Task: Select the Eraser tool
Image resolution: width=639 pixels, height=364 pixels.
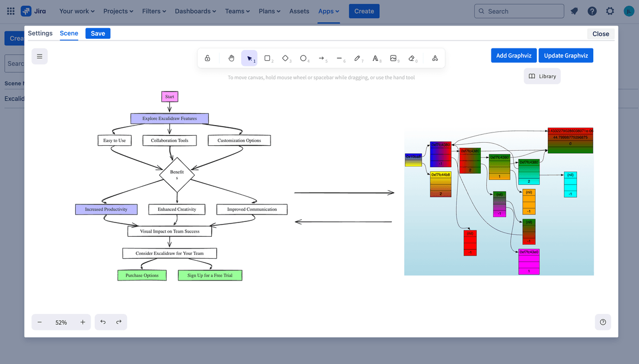Action: [x=412, y=58]
